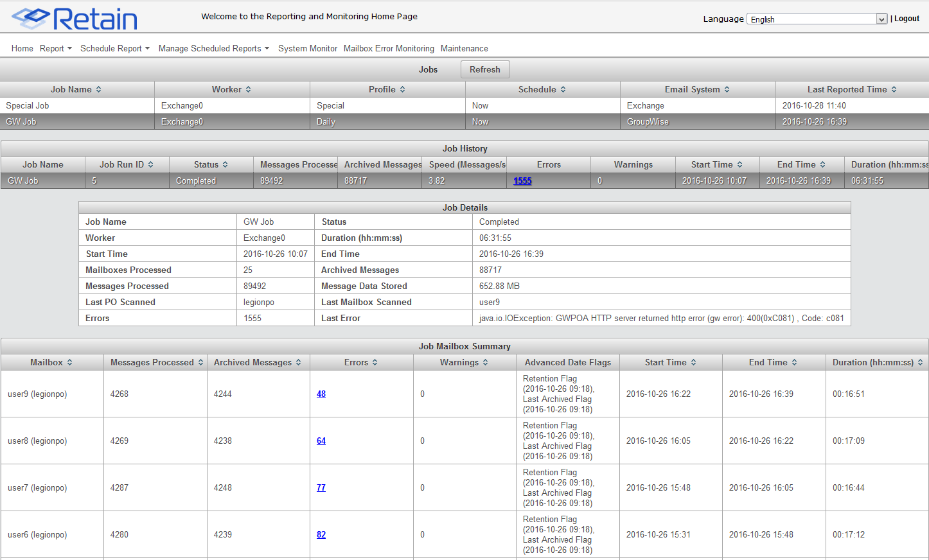Sort jobs by Last Reported Time arrows
929x560 pixels.
(x=894, y=90)
